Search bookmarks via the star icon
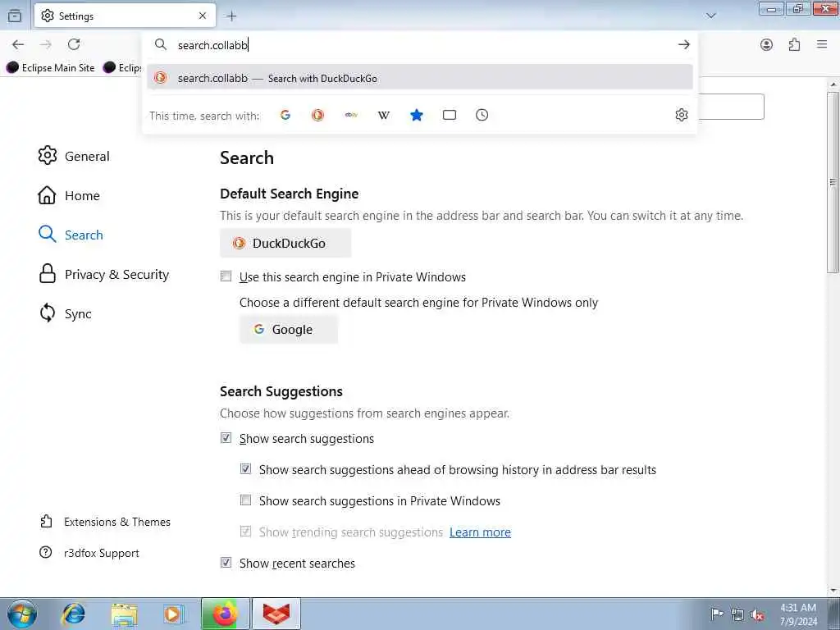 [x=417, y=115]
